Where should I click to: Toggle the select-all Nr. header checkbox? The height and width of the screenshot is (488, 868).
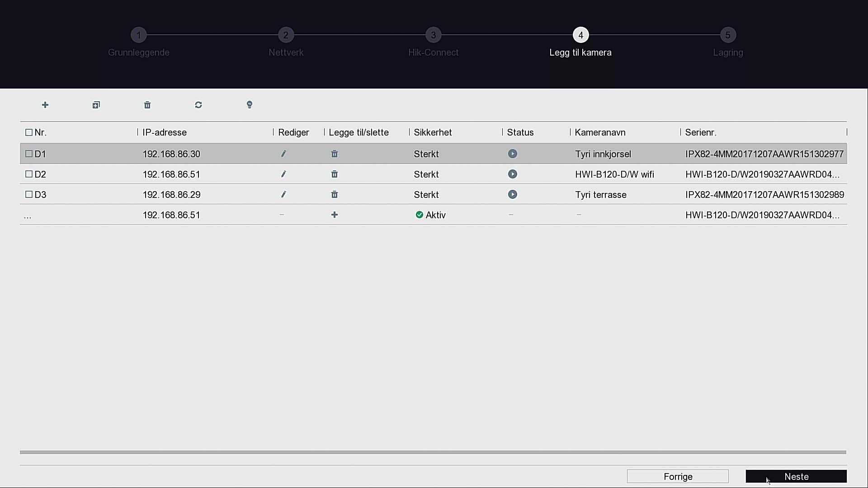29,132
